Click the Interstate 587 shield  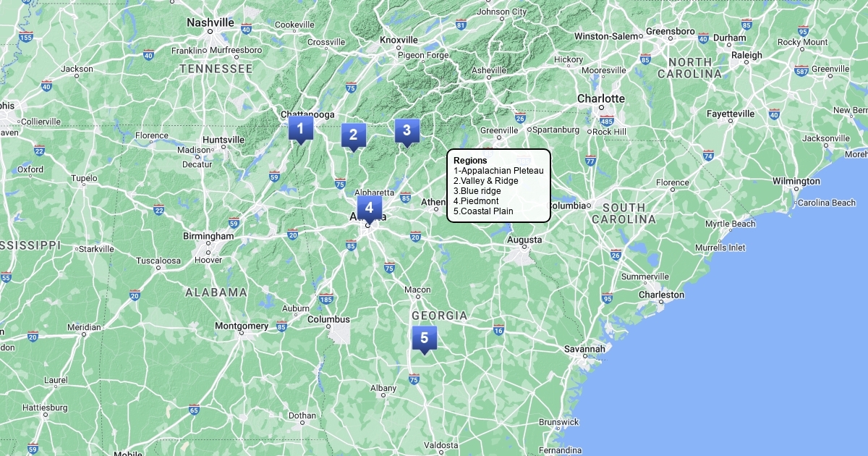pyautogui.click(x=801, y=70)
